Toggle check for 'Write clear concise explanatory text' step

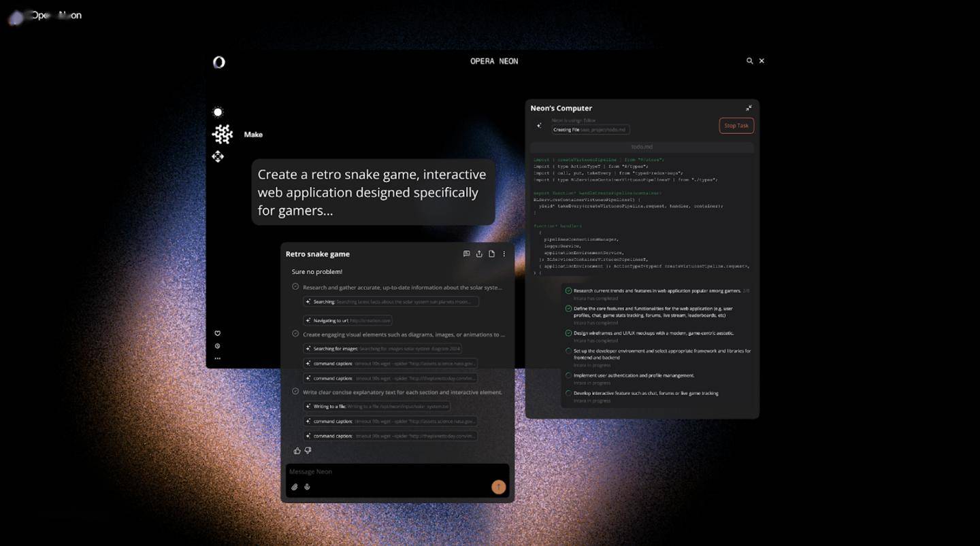295,392
